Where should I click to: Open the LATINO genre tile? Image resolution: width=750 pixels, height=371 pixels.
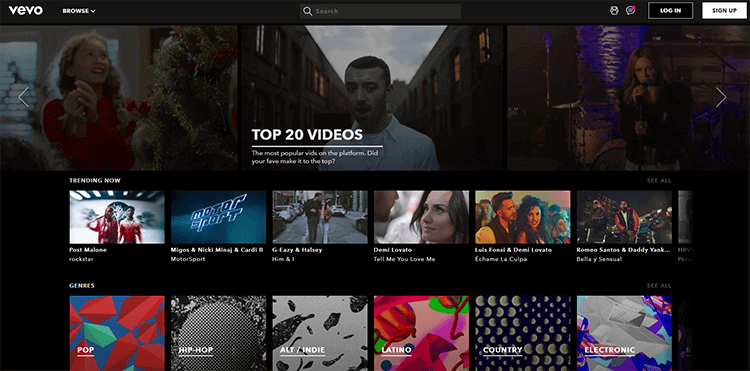tap(421, 333)
